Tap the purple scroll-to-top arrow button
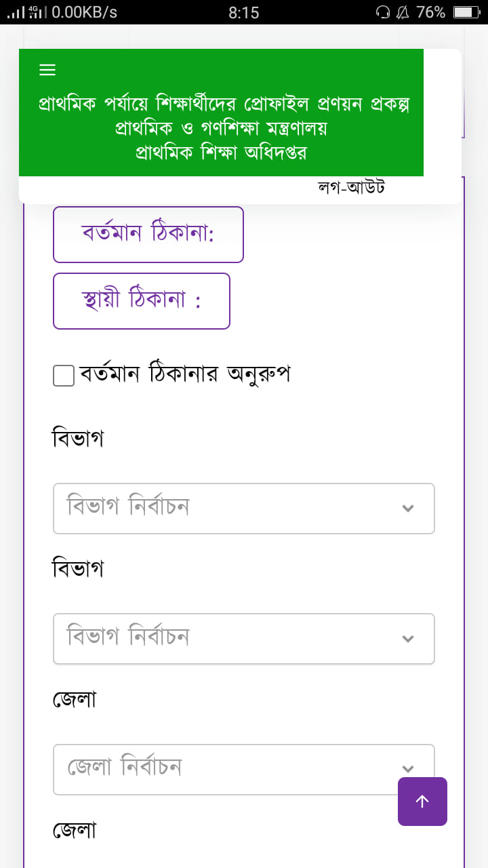Viewport: 488px width, 868px height. tap(422, 802)
